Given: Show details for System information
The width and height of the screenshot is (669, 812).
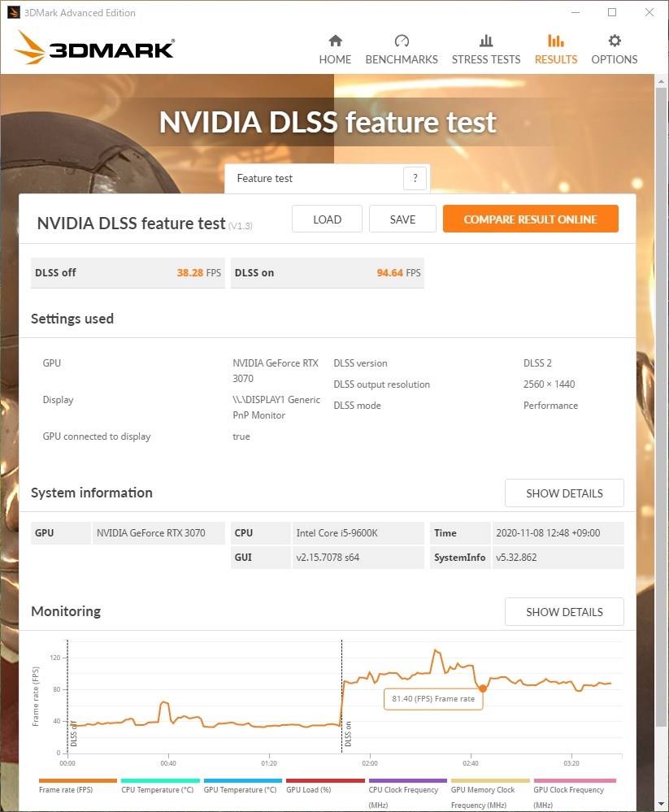Looking at the screenshot, I should click(564, 493).
